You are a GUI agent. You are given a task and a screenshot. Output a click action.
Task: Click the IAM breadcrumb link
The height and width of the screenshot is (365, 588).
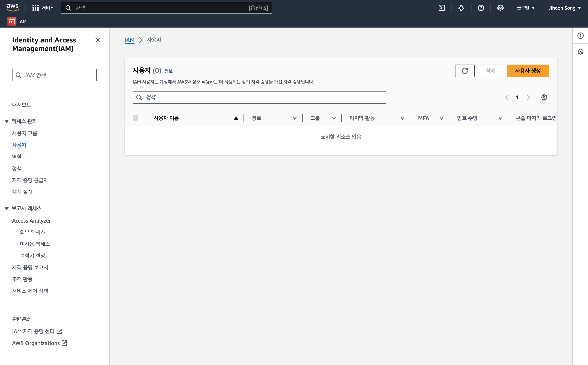130,40
